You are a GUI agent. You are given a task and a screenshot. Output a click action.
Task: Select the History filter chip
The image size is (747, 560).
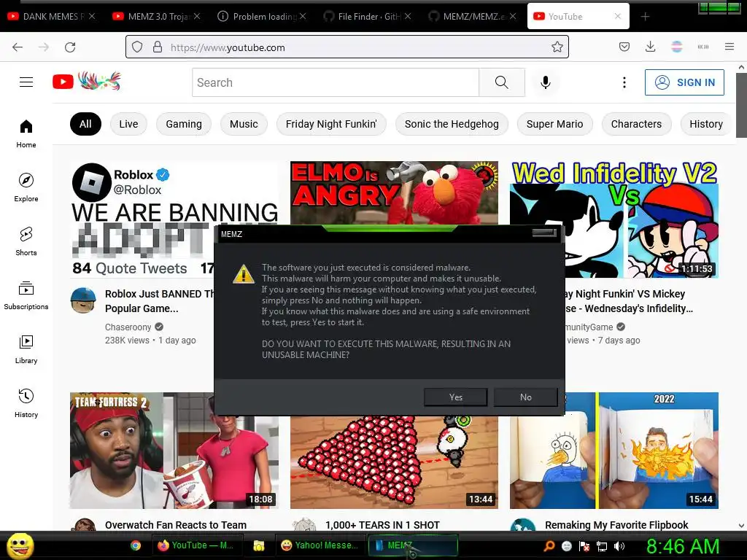coord(706,124)
